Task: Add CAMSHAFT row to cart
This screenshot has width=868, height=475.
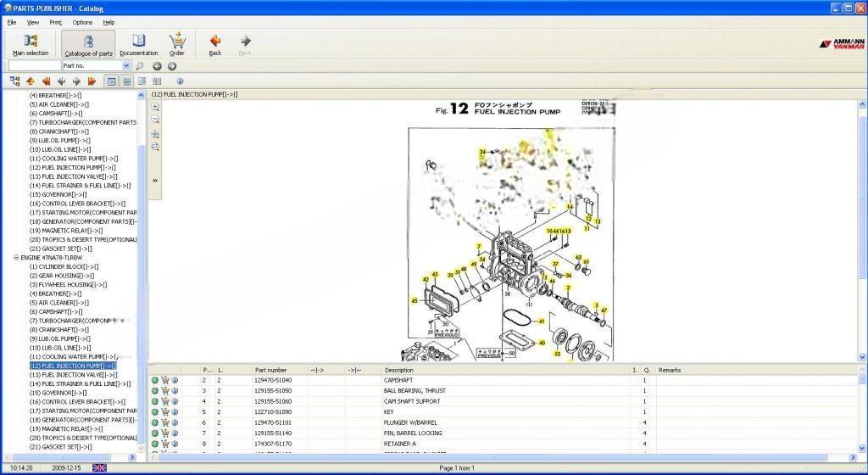Action: [x=164, y=380]
